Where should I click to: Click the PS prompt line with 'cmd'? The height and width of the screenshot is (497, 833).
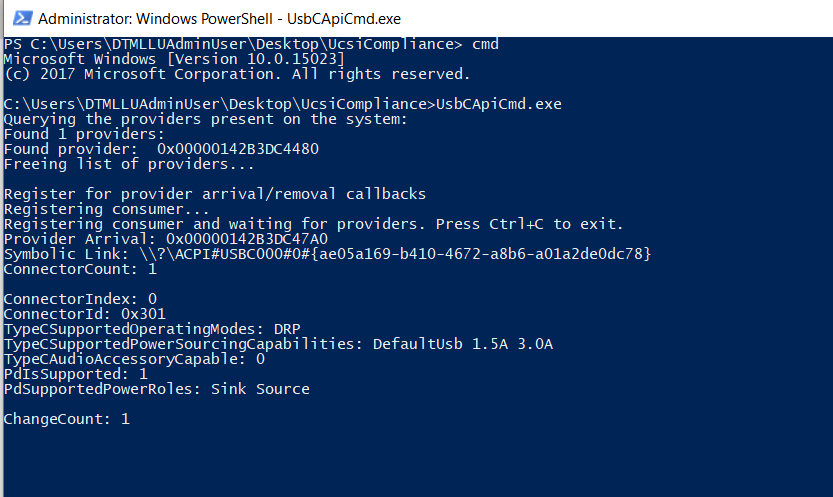(x=251, y=44)
